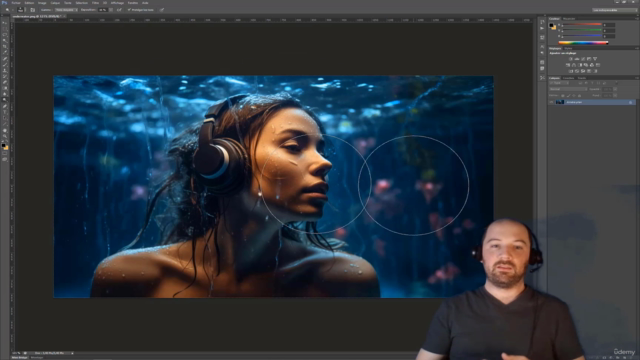640x360 pixels.
Task: Add a Levels adjustment from Réglages panel
Action: [577, 59]
